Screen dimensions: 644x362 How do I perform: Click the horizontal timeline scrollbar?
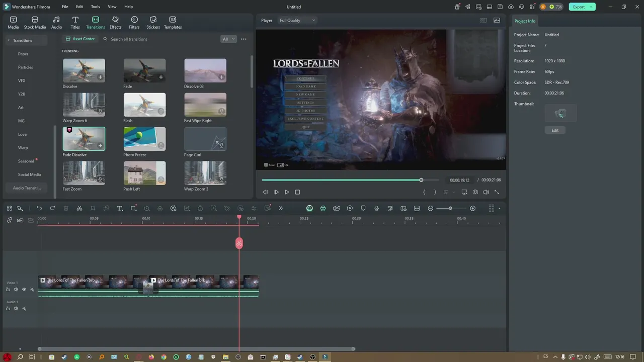[x=196, y=349]
